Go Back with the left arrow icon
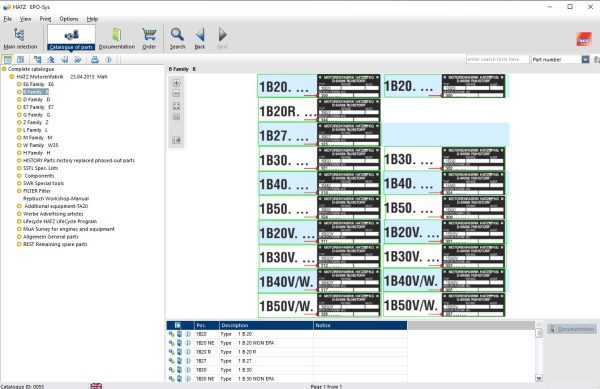Image resolution: width=600 pixels, height=389 pixels. (x=200, y=38)
